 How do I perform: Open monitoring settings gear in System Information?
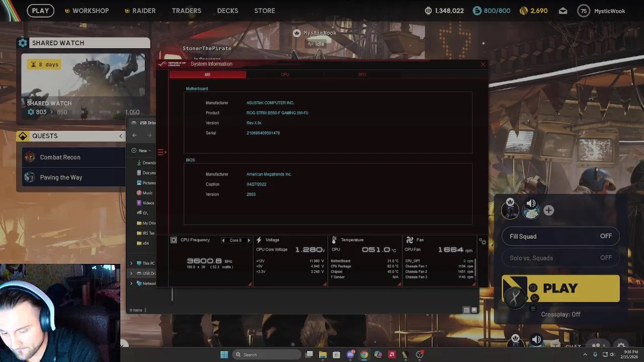482,242
